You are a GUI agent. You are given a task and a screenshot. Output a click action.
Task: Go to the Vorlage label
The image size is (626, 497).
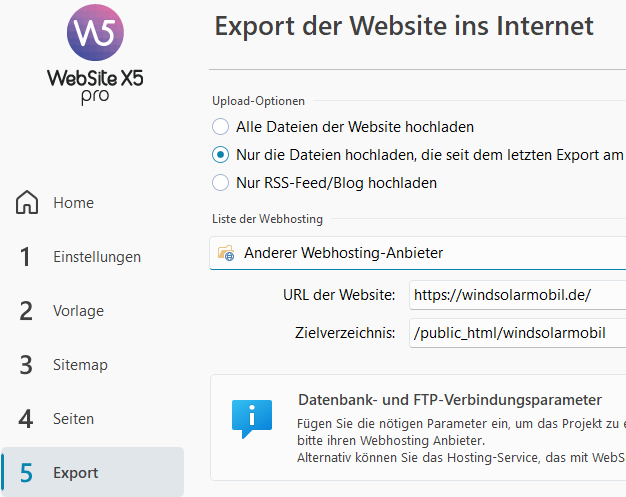point(78,311)
